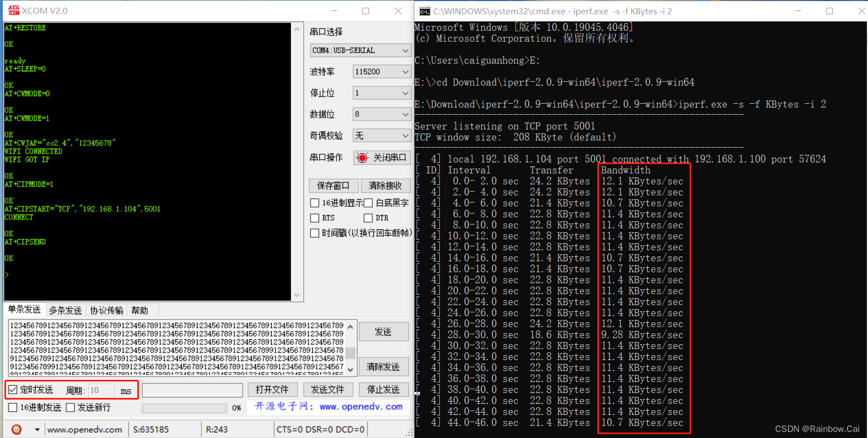Screen dimensions: 868x438
Task: Click AT+RESTORE line in receive window
Action: pos(25,28)
